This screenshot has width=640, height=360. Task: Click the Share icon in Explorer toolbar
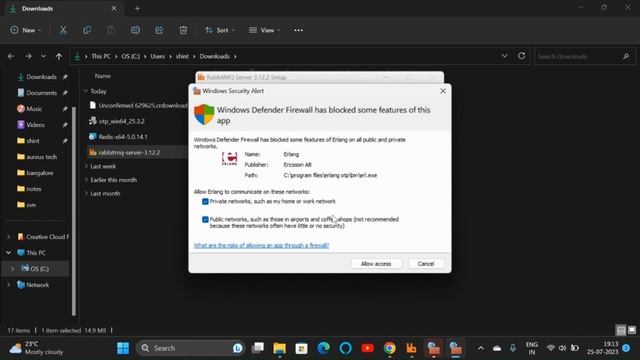tap(159, 30)
